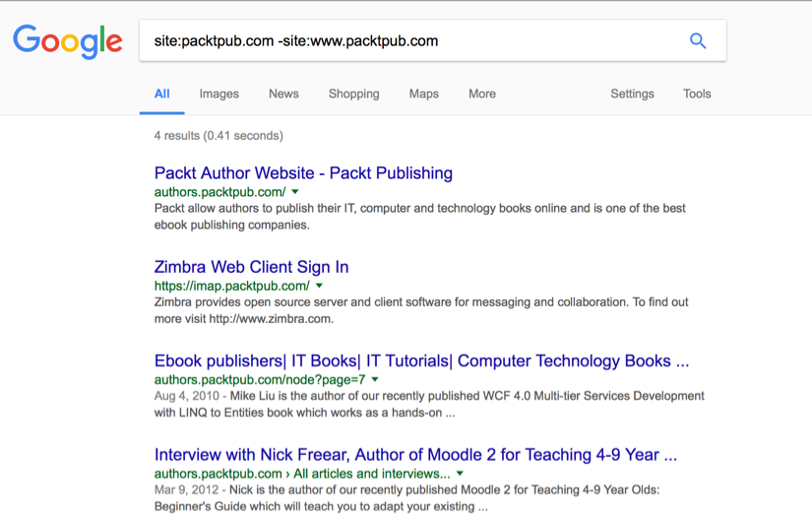This screenshot has width=812, height=522.
Task: Click the blue search magnifier icon
Action: tap(698, 40)
